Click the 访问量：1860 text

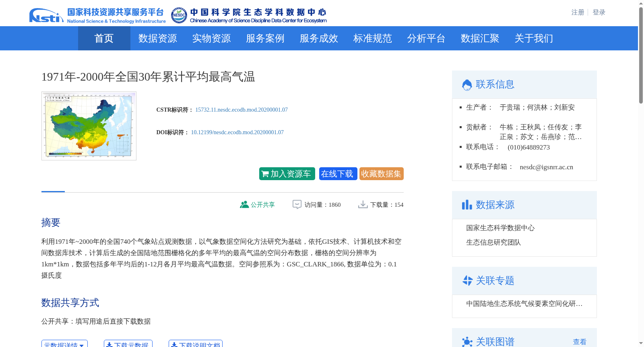point(322,205)
